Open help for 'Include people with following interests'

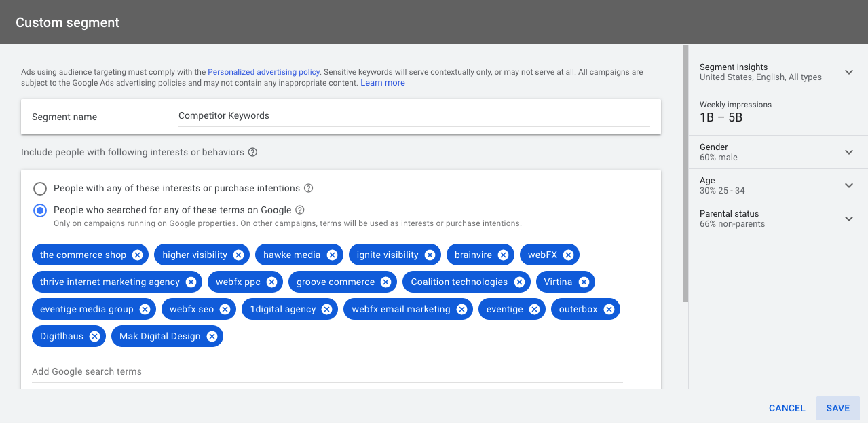[252, 152]
